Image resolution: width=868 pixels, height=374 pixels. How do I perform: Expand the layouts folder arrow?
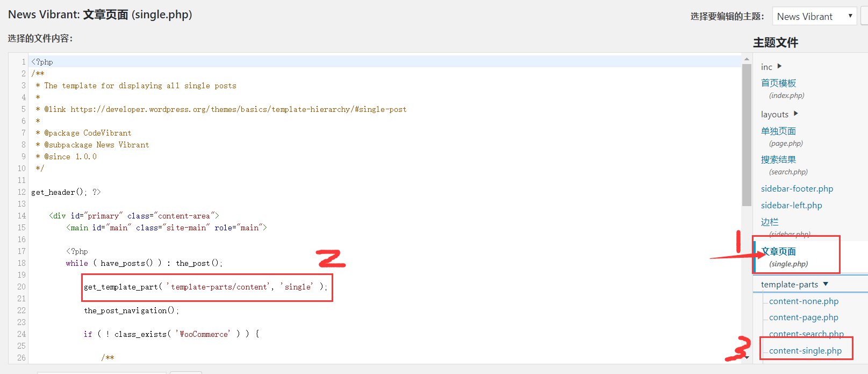click(x=795, y=114)
